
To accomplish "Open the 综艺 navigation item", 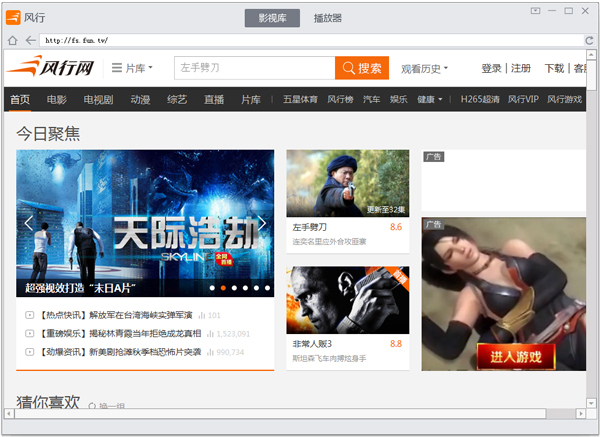I will 177,99.
